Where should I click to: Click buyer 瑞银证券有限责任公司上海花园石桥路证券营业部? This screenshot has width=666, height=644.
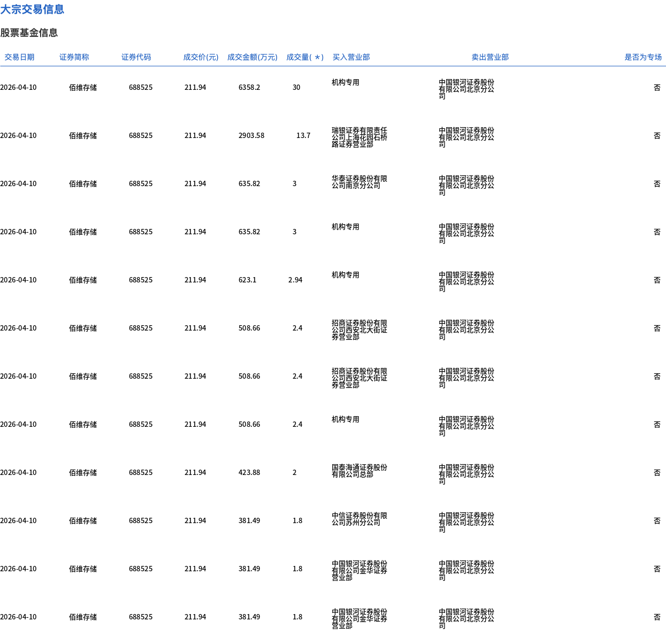click(359, 137)
